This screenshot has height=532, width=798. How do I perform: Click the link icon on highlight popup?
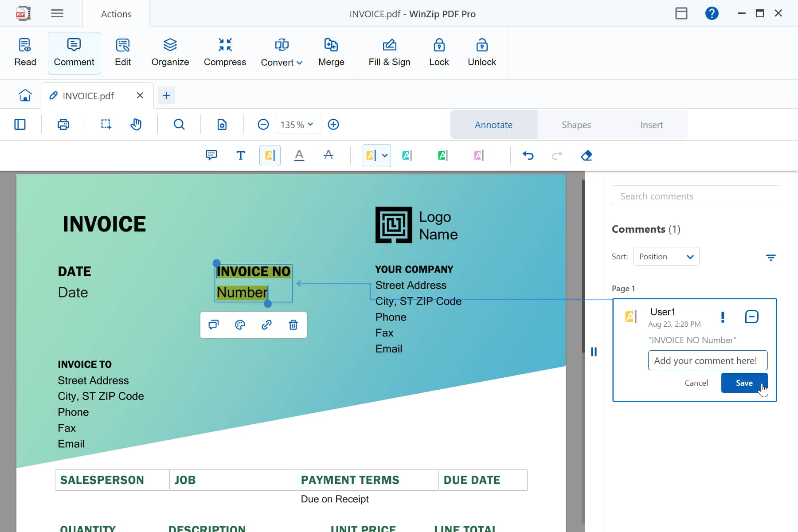pos(266,325)
